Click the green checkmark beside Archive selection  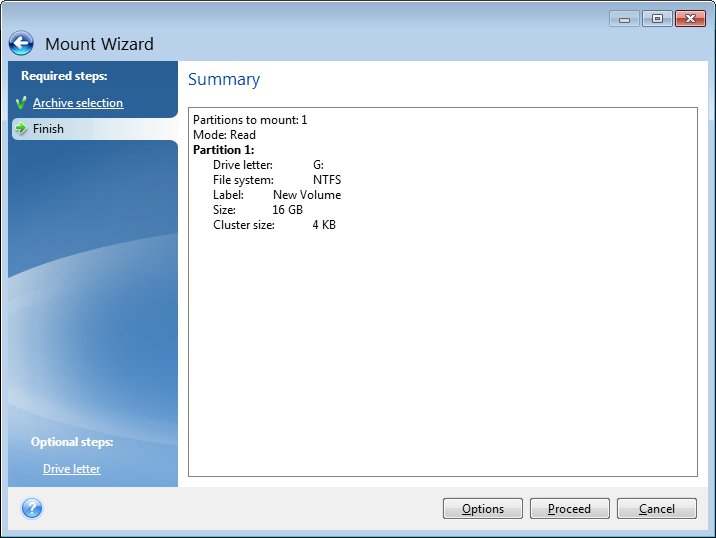coord(21,103)
